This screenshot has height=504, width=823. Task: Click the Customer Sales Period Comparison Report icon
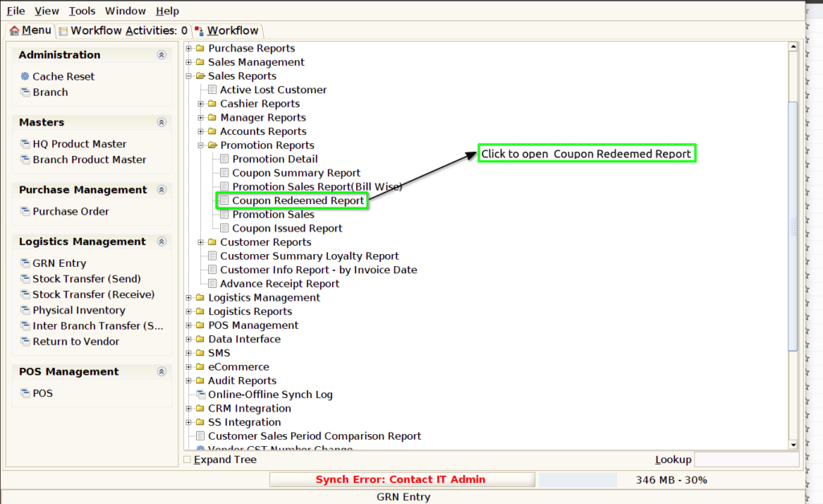click(x=200, y=436)
